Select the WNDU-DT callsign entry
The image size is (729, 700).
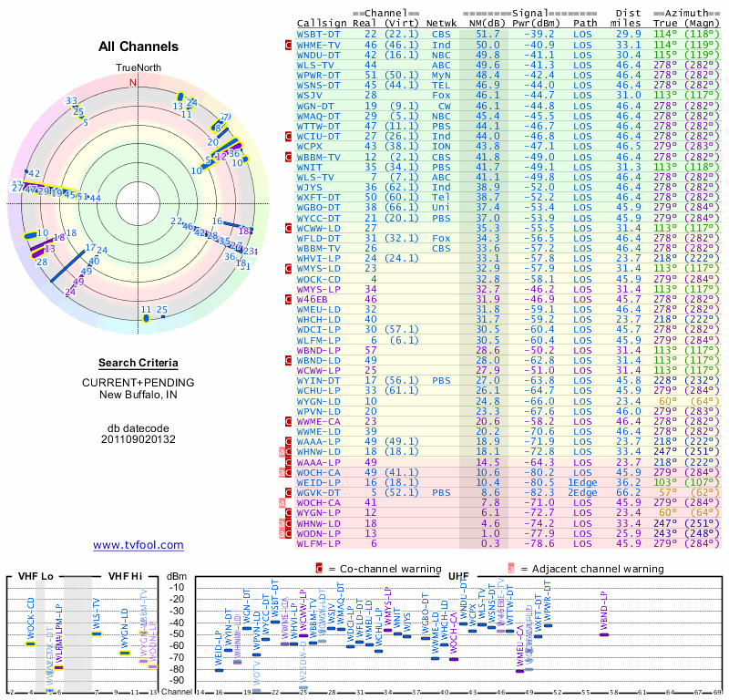[x=318, y=55]
